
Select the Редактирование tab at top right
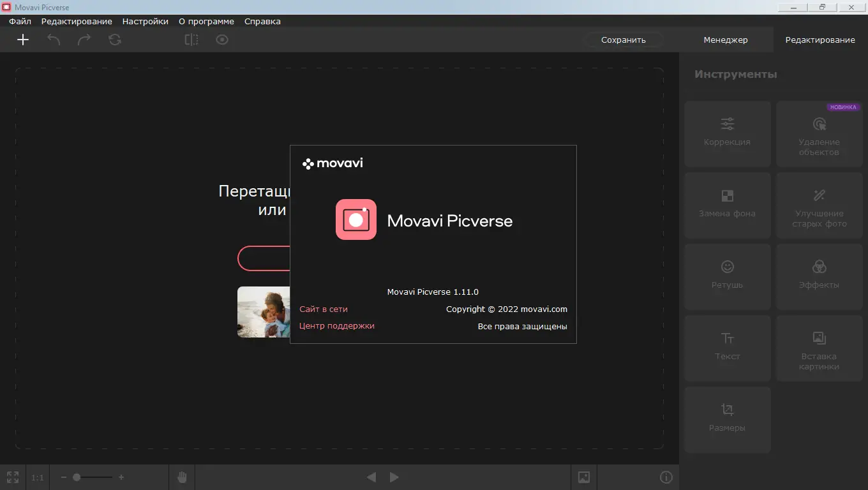[820, 40]
